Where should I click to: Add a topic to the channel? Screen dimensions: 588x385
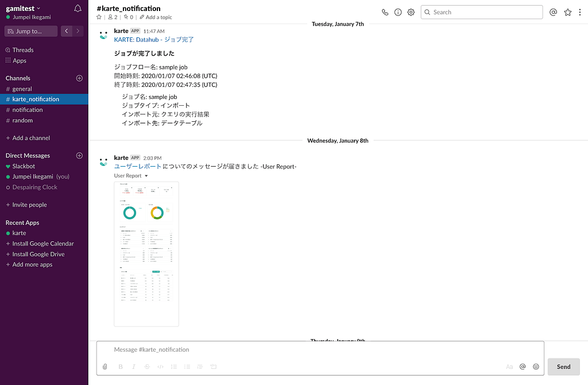[x=156, y=17]
